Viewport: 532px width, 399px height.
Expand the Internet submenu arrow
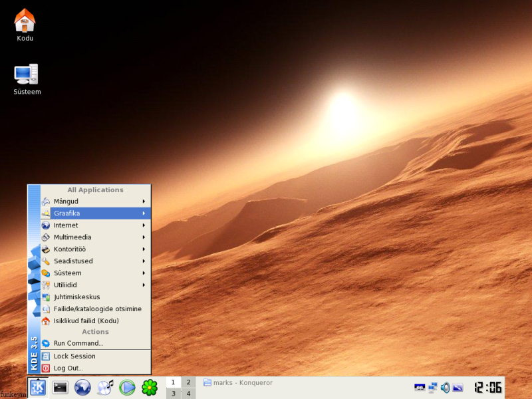[144, 225]
